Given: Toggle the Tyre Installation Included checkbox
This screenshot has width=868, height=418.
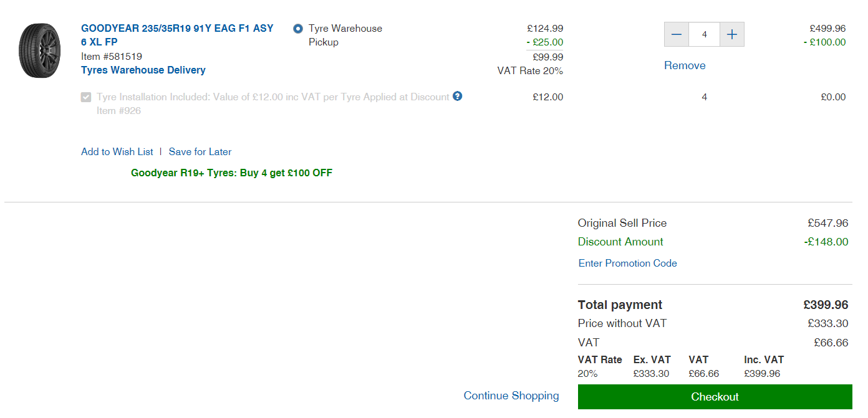Looking at the screenshot, I should [x=86, y=97].
